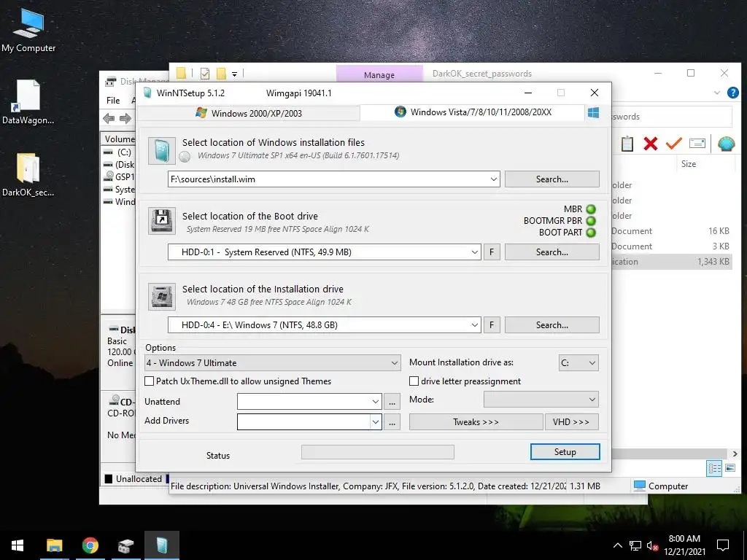Click the rename icon in Explorer ribbon
The image size is (747, 560).
click(x=697, y=144)
